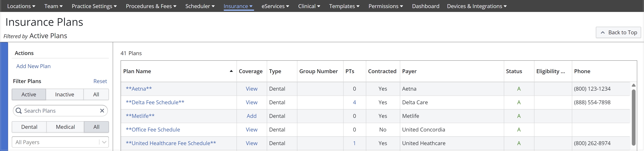
Task: Click the search magnifier icon in Search Plans
Action: coord(19,111)
